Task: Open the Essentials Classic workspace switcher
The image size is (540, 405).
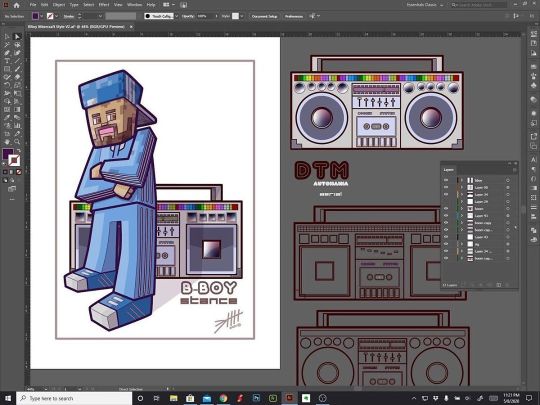Action: 425,5
